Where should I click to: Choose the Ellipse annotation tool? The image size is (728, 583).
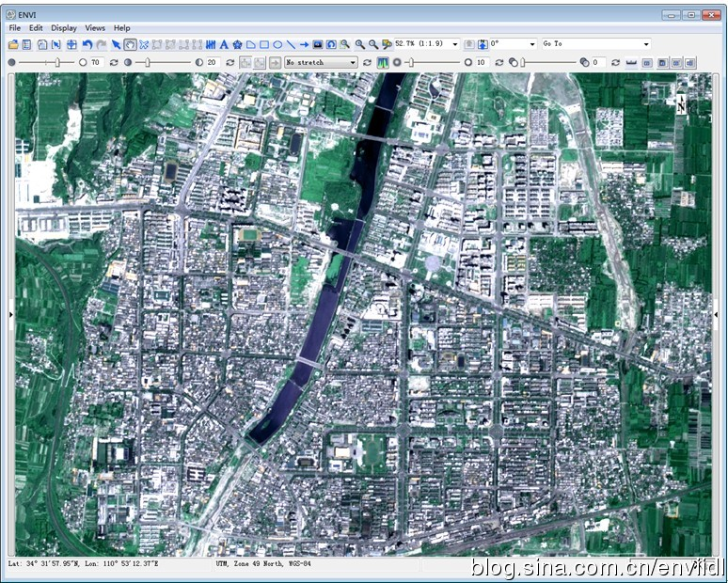277,44
